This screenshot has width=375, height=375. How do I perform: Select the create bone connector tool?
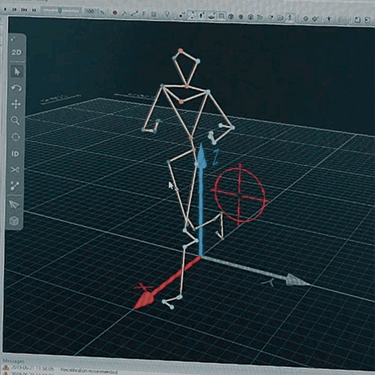pos(15,186)
